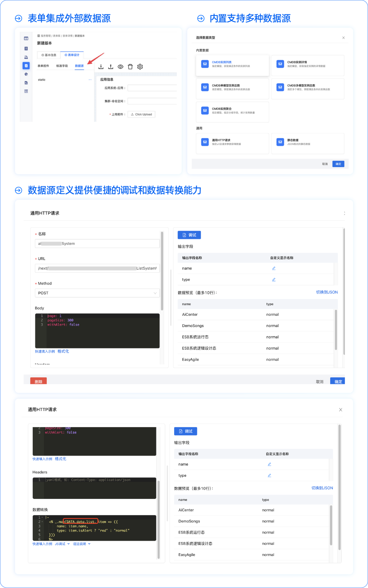The width and height of the screenshot is (368, 588).
Task: Open the 标准字段 sub-tab
Action: pyautogui.click(x=62, y=66)
